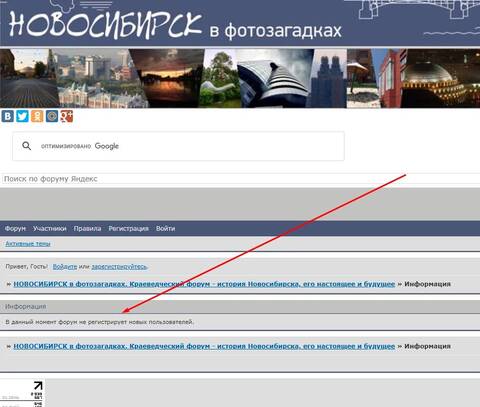
Task: Open upper breadcrumb link 'НОВОСИБИРСК в фотозагадках'
Action: 204,284
